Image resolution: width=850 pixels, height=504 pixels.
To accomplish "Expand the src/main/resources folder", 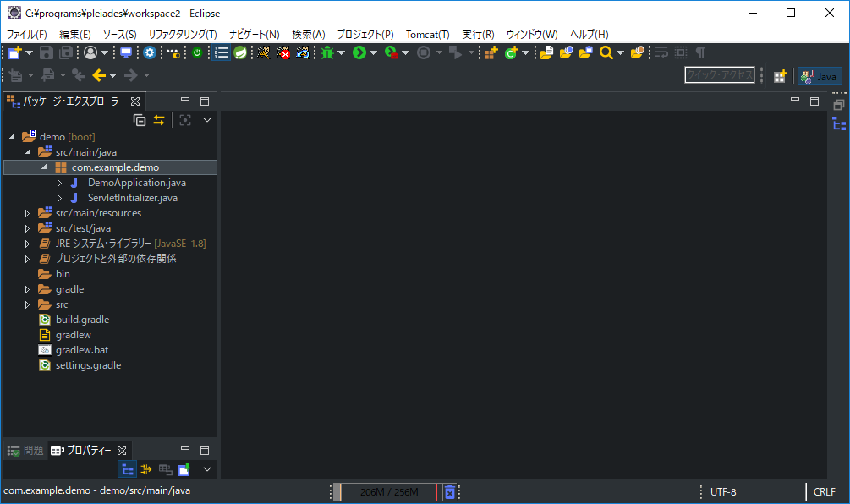I will tap(27, 213).
